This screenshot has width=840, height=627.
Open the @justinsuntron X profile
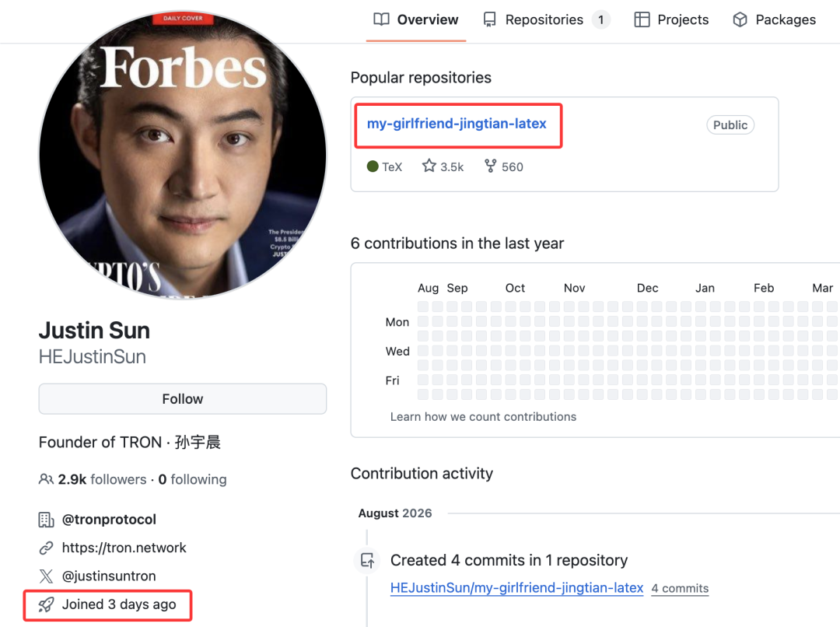tap(109, 576)
